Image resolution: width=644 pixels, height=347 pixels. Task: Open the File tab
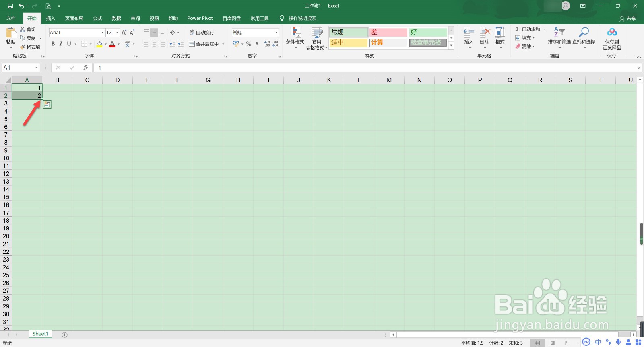coord(11,18)
